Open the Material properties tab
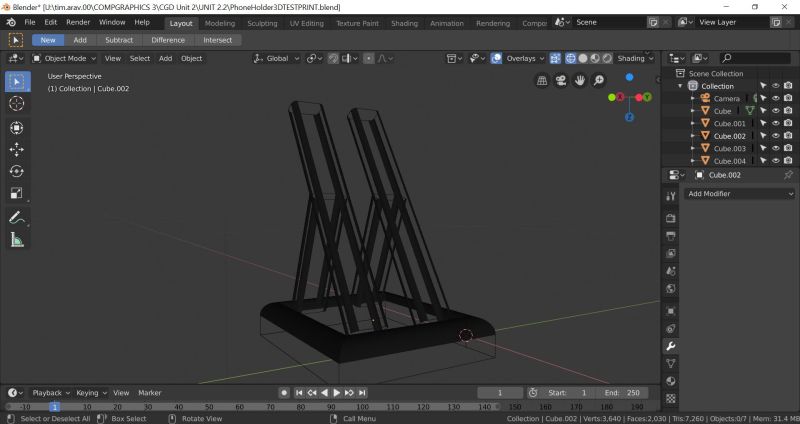This screenshot has height=424, width=800. [x=671, y=381]
